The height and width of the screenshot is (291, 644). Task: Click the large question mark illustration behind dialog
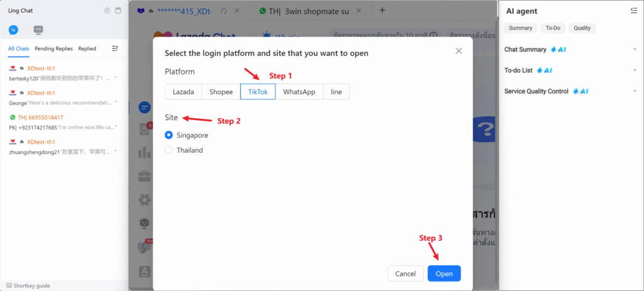(486, 129)
